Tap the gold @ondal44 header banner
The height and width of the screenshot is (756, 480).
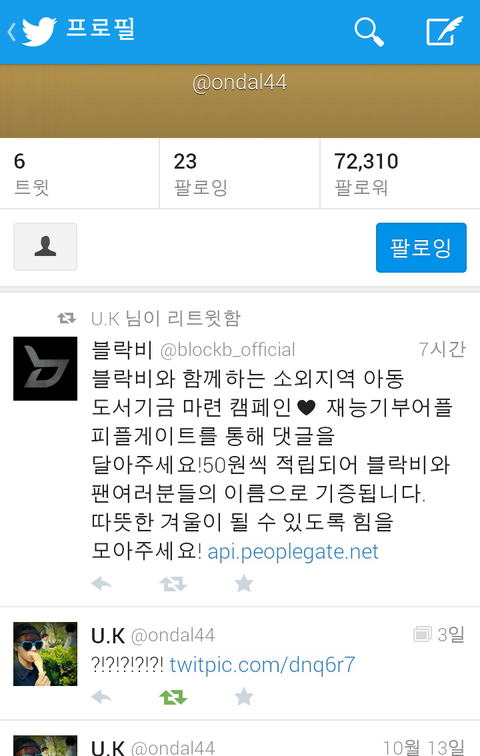pyautogui.click(x=240, y=101)
